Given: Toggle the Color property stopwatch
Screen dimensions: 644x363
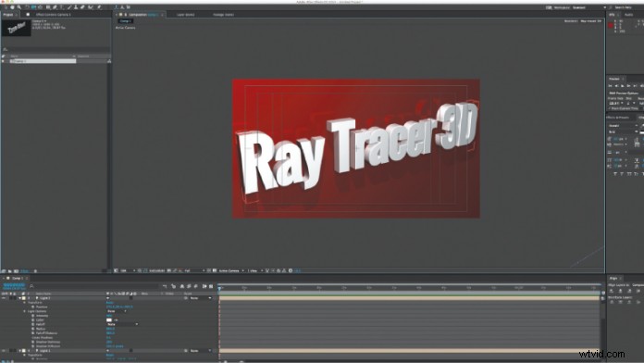Looking at the screenshot, I should pos(33,319).
